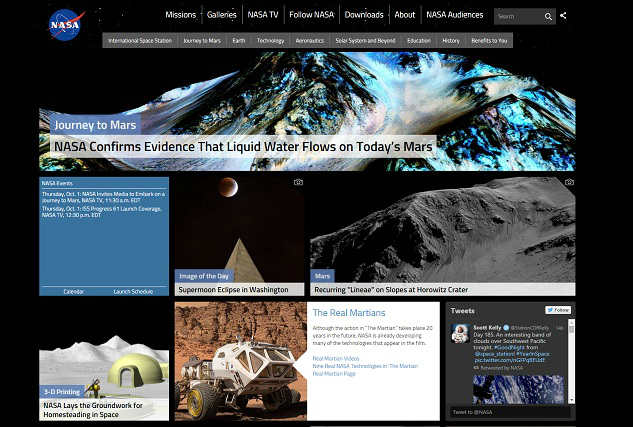Open the Real Martian Page link
Image resolution: width=633 pixels, height=427 pixels.
334,374
